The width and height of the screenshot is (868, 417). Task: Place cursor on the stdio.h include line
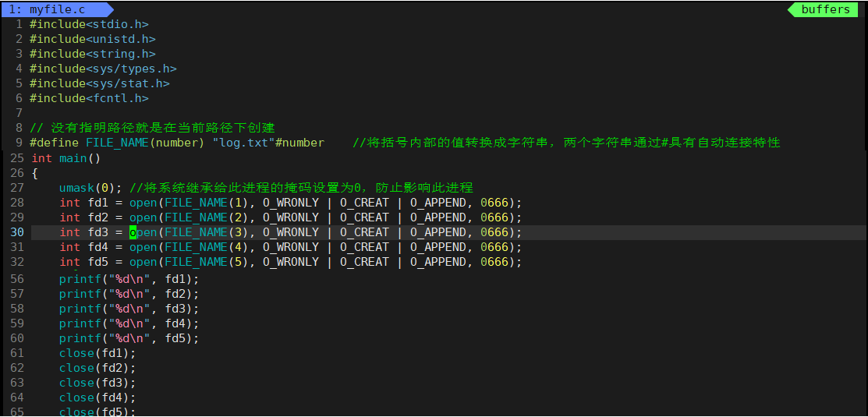89,24
